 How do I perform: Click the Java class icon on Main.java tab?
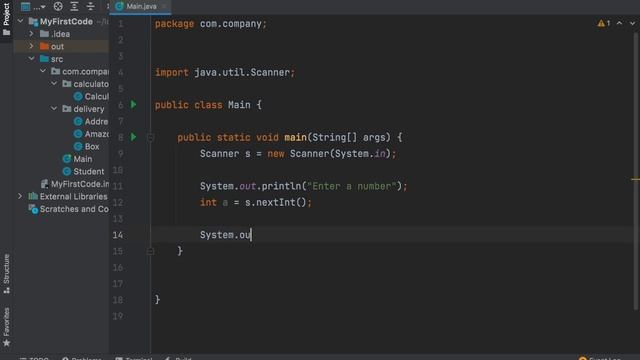119,6
